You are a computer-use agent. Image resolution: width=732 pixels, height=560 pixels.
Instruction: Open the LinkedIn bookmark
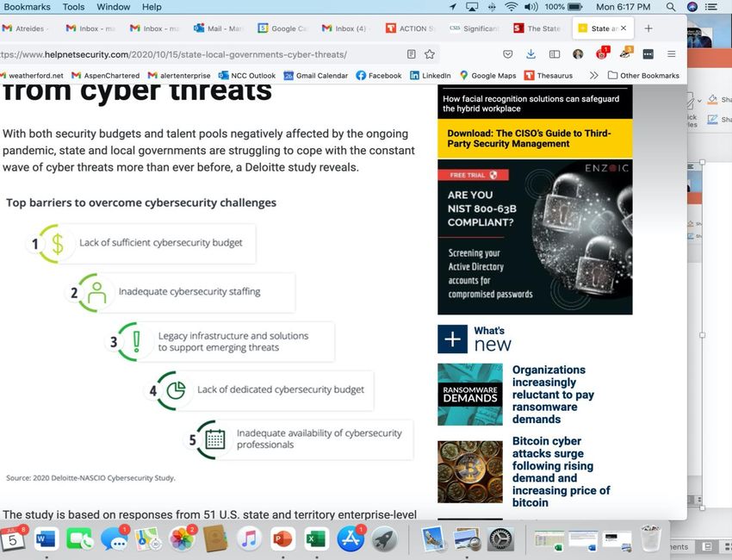(x=431, y=75)
